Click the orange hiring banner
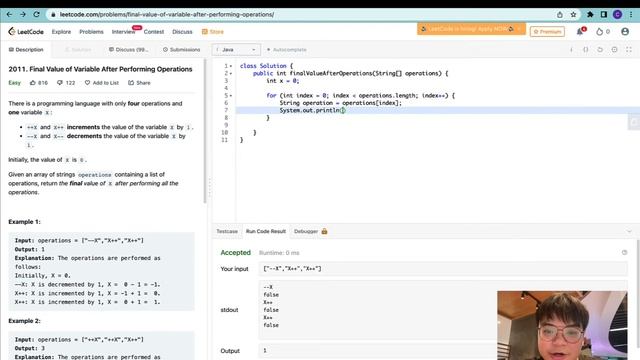 point(471,29)
